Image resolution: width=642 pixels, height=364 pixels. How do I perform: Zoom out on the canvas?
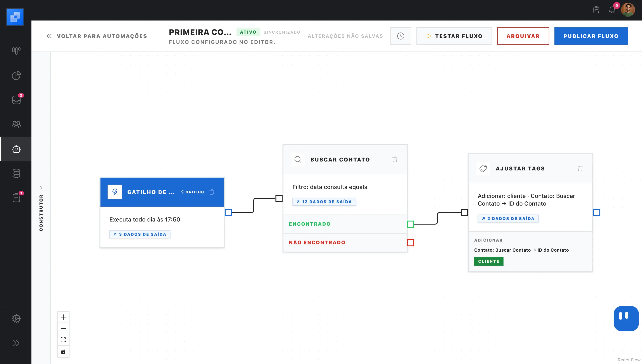tap(63, 328)
